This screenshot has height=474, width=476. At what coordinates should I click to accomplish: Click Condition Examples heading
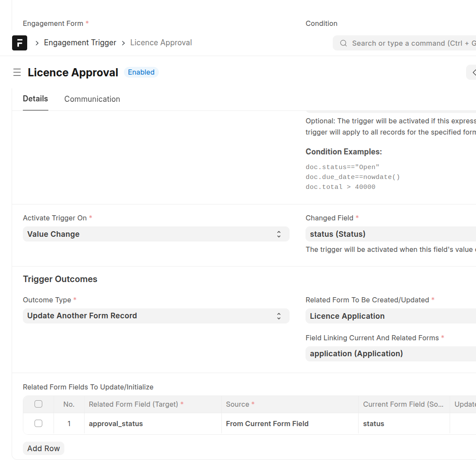[344, 152]
